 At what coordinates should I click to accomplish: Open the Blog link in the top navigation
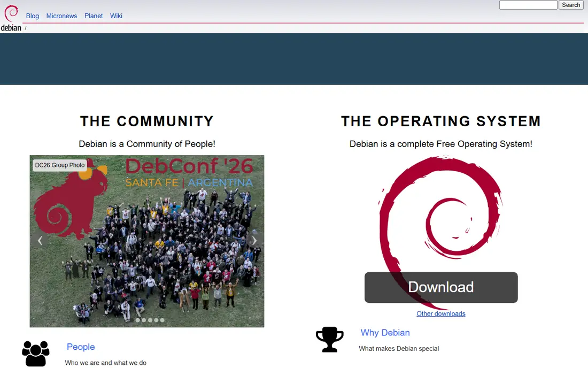point(32,16)
